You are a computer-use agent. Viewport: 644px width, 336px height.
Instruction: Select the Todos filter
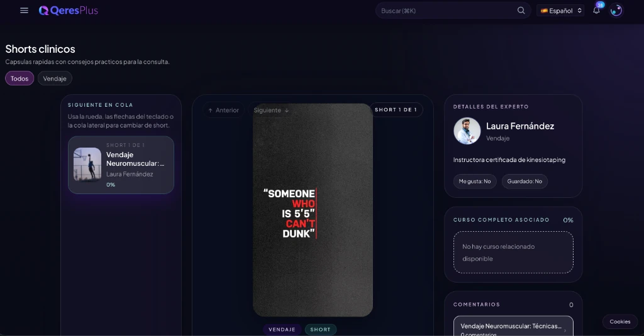[19, 79]
